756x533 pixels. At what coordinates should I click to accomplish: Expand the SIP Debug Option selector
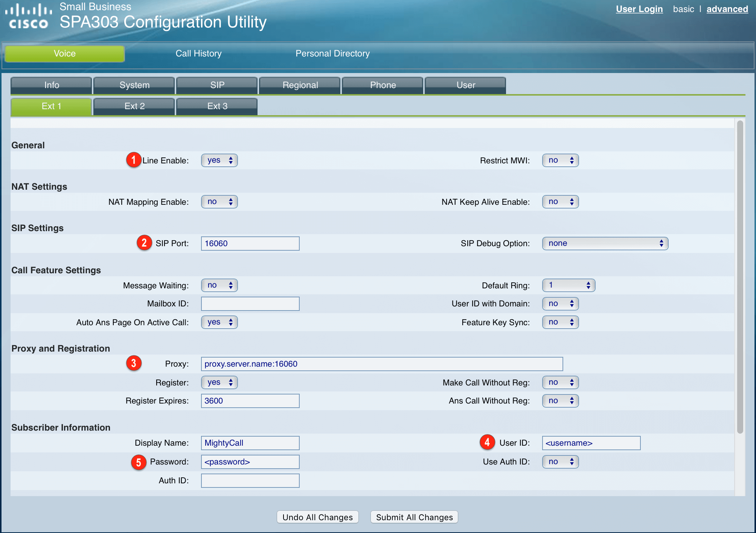tap(605, 244)
